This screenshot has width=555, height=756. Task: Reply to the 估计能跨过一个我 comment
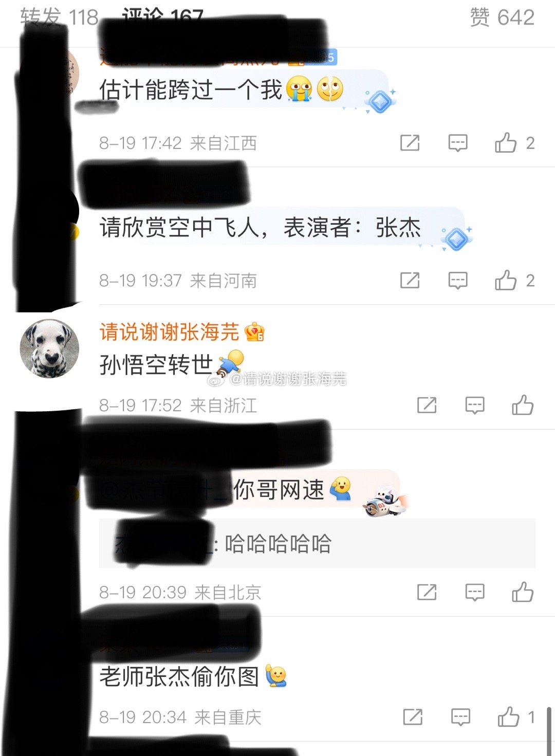(458, 143)
